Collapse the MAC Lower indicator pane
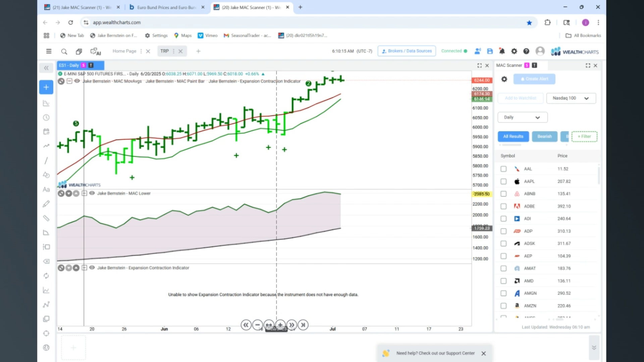Viewport: 644px width, 362px height. click(x=84, y=193)
